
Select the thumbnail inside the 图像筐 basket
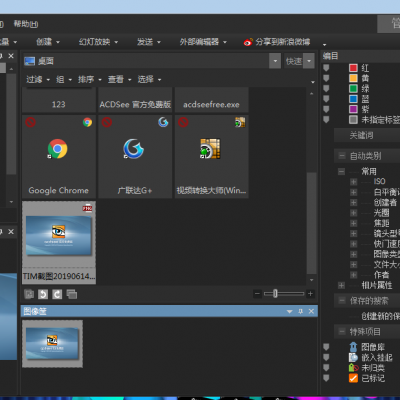point(52,344)
